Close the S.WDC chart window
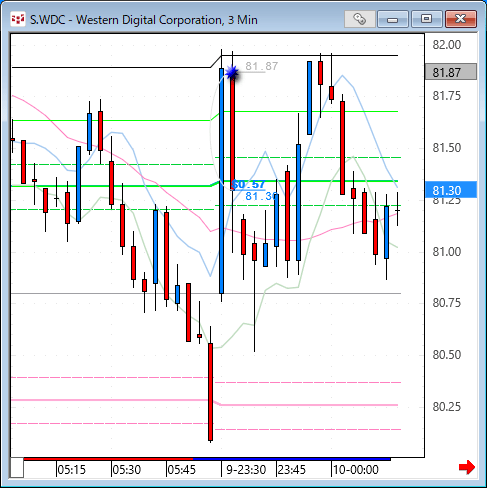The image size is (487, 488). pyautogui.click(x=461, y=19)
